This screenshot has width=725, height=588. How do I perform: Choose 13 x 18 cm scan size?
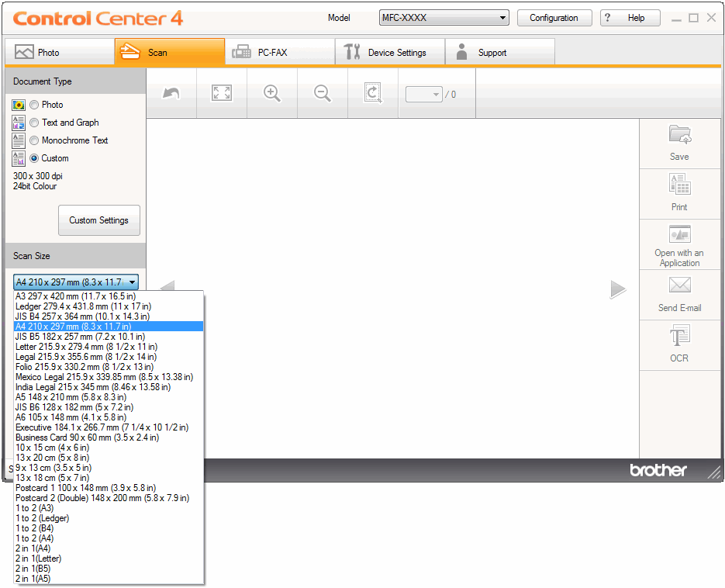[x=109, y=478]
